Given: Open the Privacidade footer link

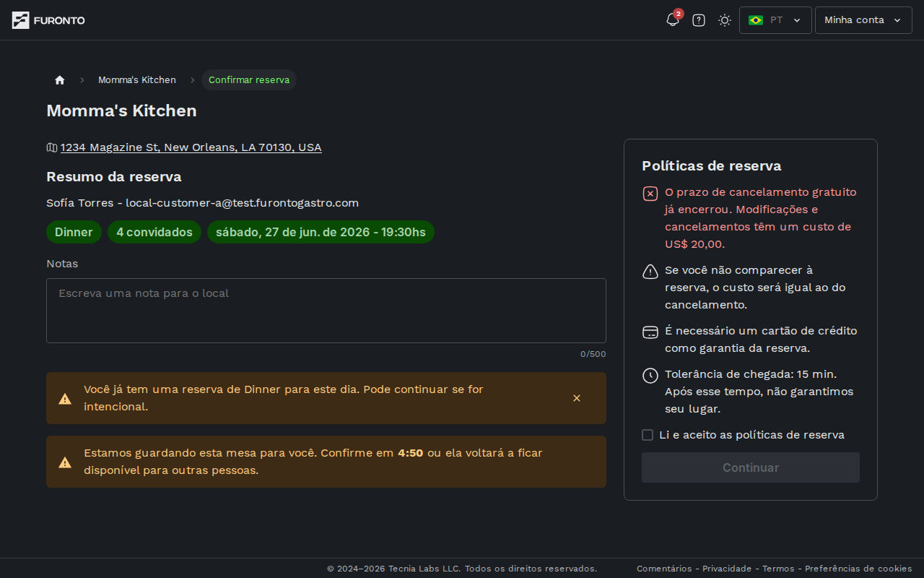Looking at the screenshot, I should click(727, 569).
